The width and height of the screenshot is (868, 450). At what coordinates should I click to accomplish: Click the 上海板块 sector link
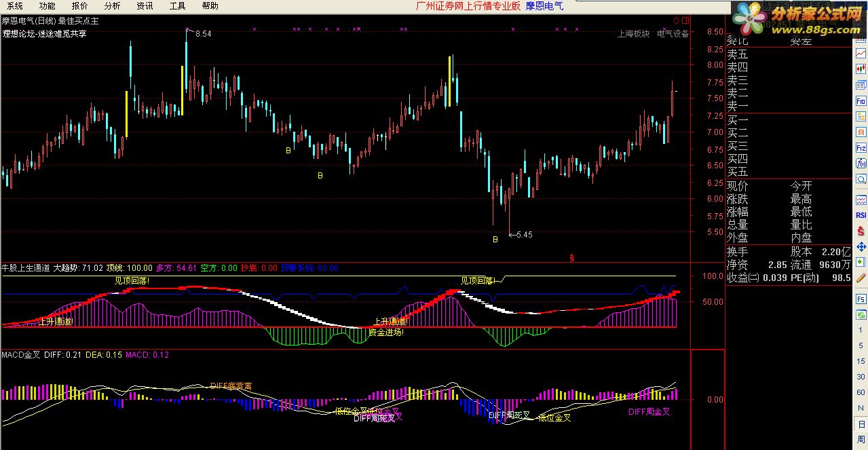pyautogui.click(x=633, y=33)
